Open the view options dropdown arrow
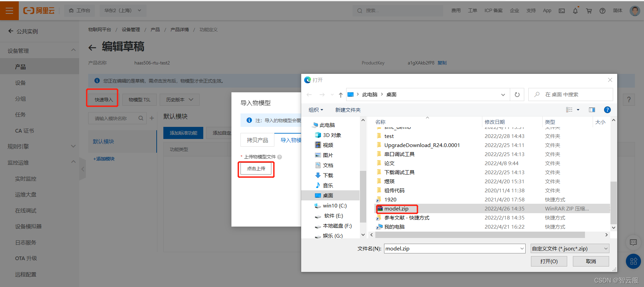644x287 pixels. (578, 110)
